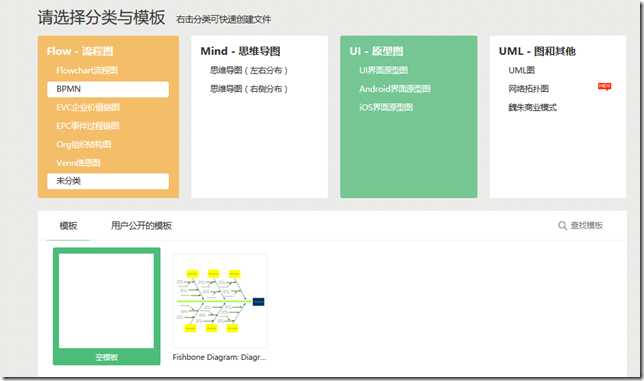Viewport: 644px width, 381px height.
Task: Choose UI界面原型图 item
Action: tap(384, 70)
